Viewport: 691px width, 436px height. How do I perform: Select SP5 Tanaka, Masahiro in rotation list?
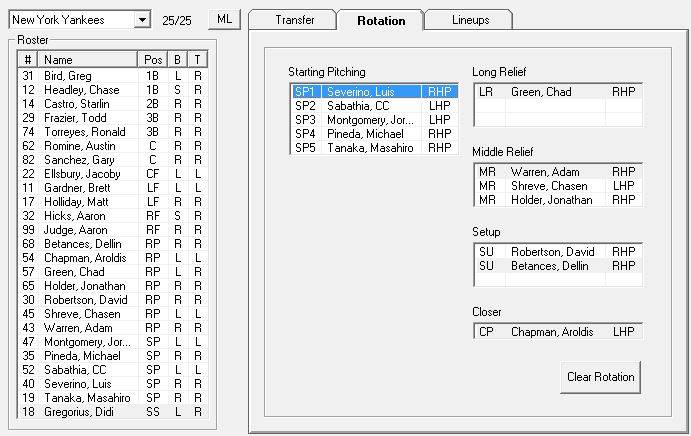coord(375,148)
